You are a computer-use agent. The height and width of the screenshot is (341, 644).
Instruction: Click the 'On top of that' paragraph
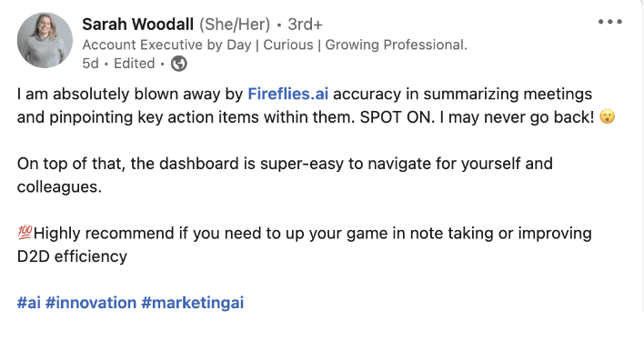pyautogui.click(x=285, y=176)
